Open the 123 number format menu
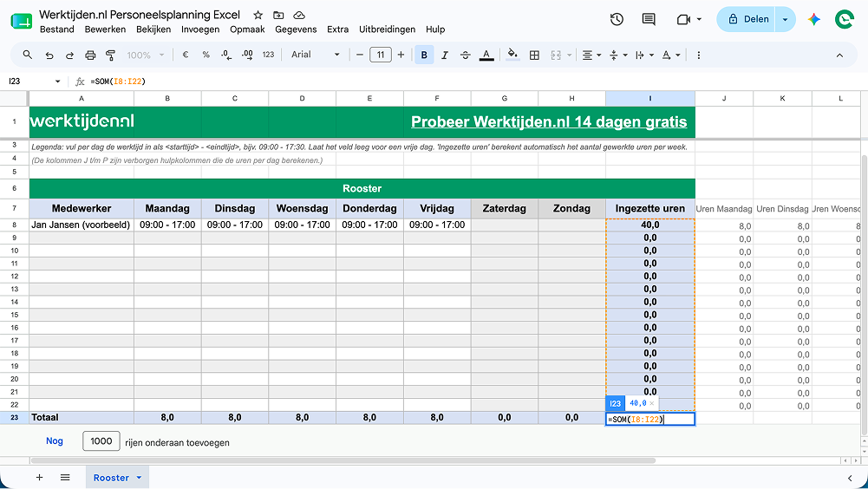The height and width of the screenshot is (489, 868). point(269,55)
